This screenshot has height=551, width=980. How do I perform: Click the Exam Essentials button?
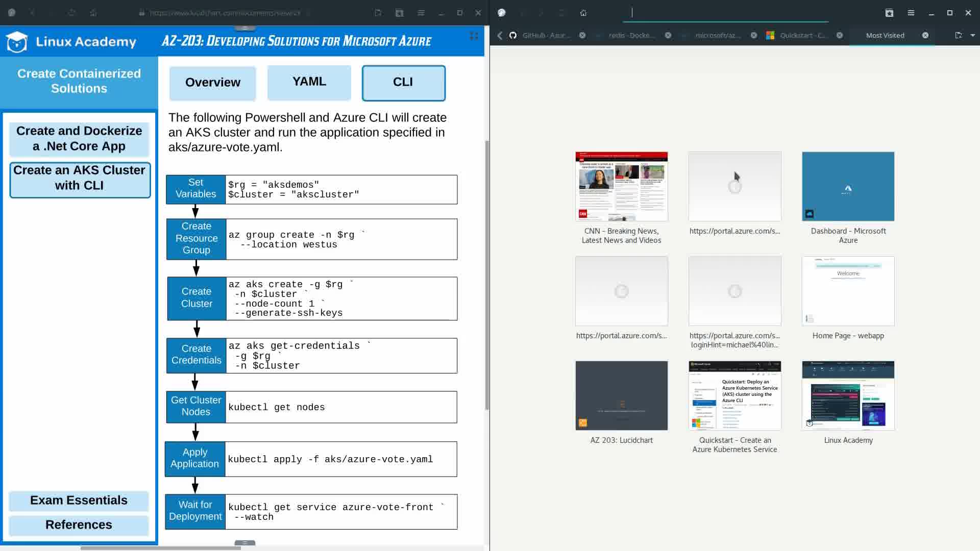[x=79, y=500]
